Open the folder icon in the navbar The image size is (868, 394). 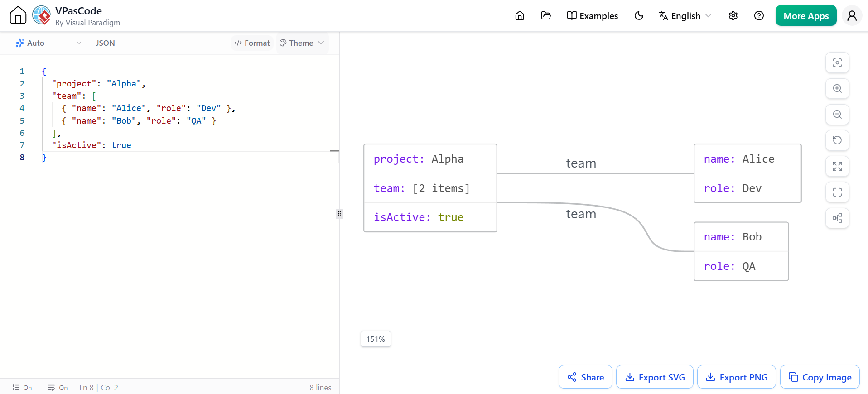point(546,16)
